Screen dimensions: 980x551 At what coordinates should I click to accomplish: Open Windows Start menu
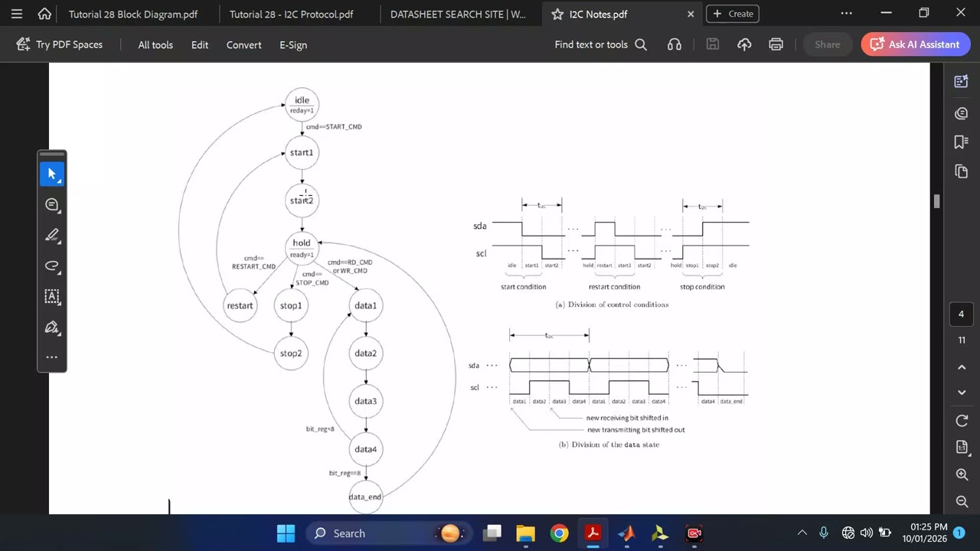286,533
